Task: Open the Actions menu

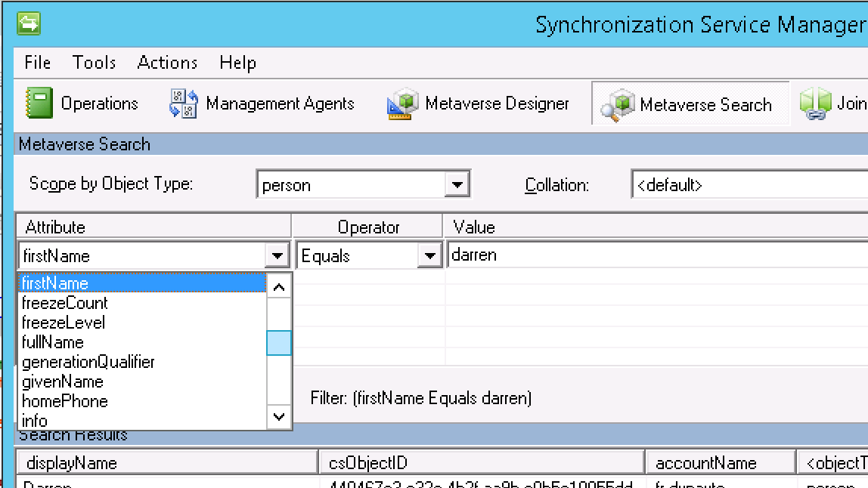Action: click(x=167, y=63)
